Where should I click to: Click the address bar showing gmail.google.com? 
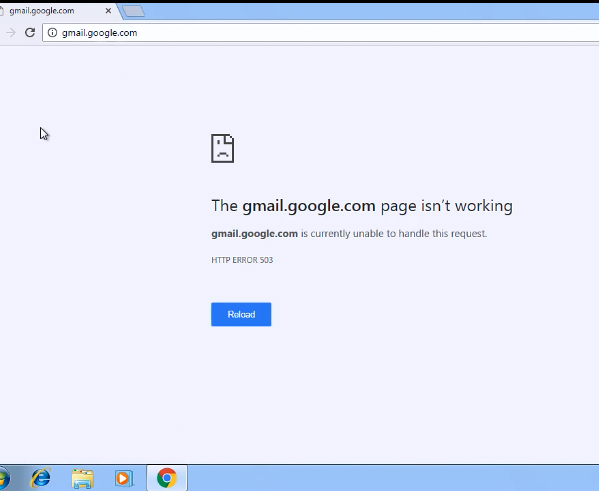(321, 33)
